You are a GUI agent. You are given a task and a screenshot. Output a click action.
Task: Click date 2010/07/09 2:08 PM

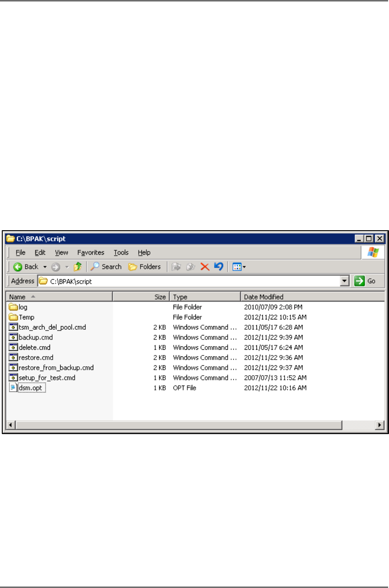click(273, 307)
